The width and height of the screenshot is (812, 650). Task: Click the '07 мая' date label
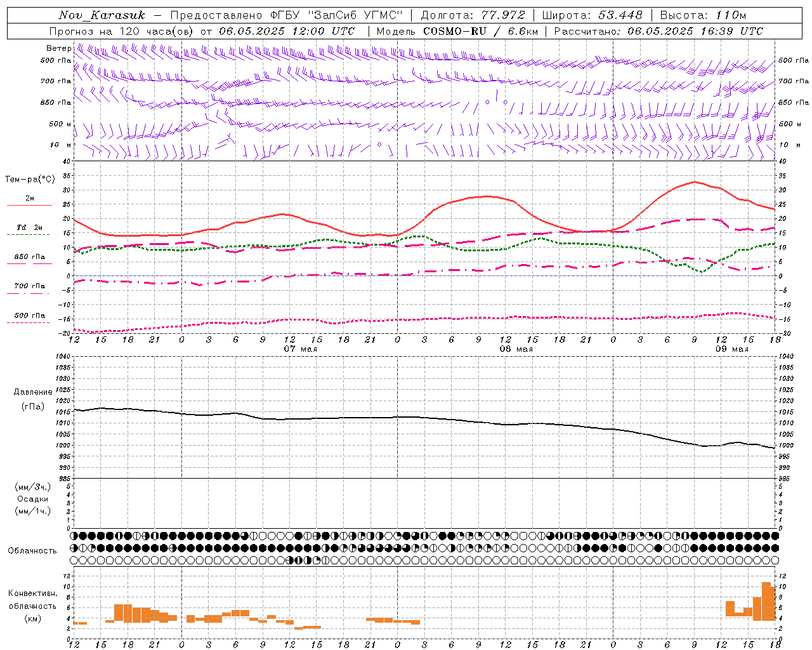[301, 349]
